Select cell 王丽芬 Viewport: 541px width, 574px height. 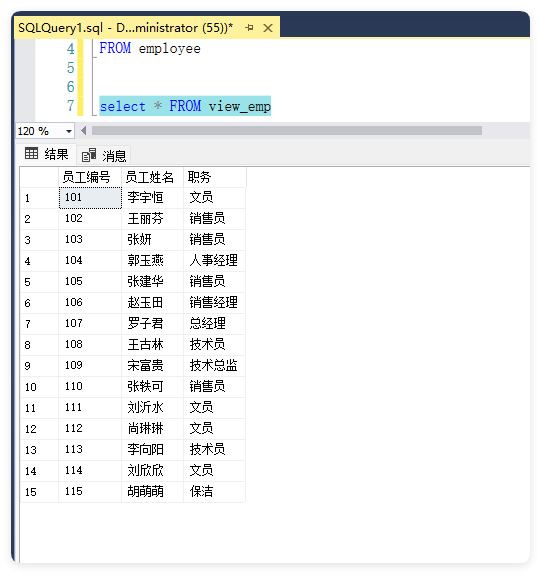pyautogui.click(x=152, y=219)
